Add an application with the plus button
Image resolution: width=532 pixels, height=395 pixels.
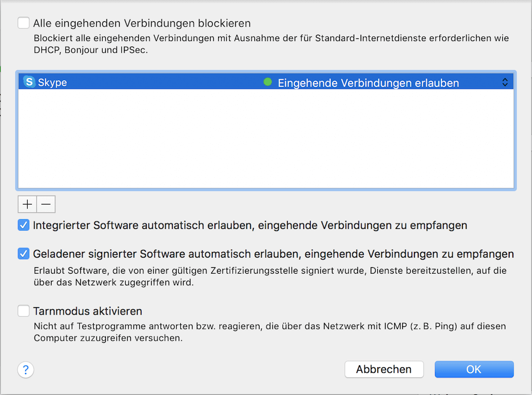27,204
